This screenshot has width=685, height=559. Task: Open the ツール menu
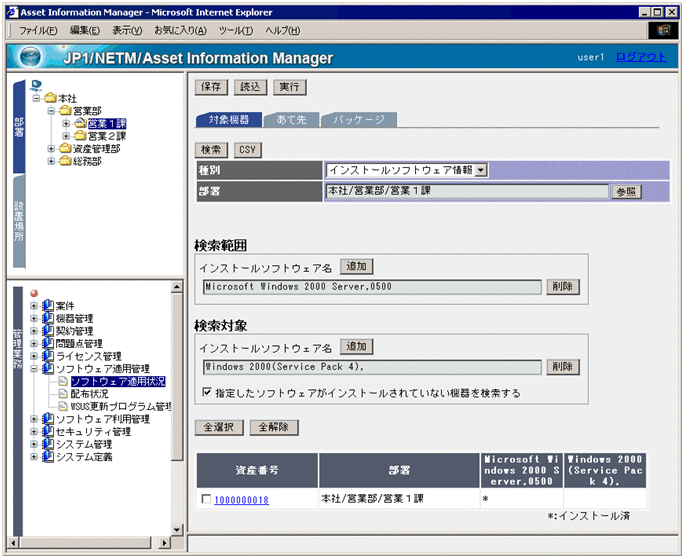click(x=236, y=30)
